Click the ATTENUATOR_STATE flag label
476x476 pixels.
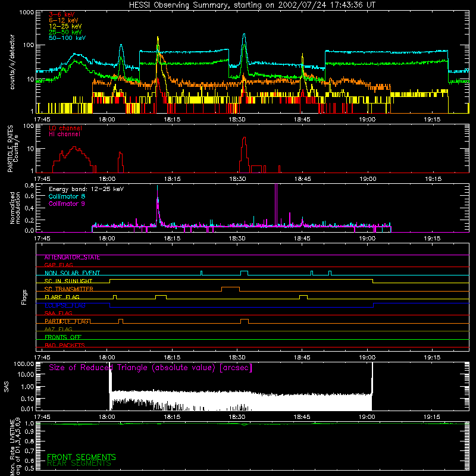click(x=72, y=258)
